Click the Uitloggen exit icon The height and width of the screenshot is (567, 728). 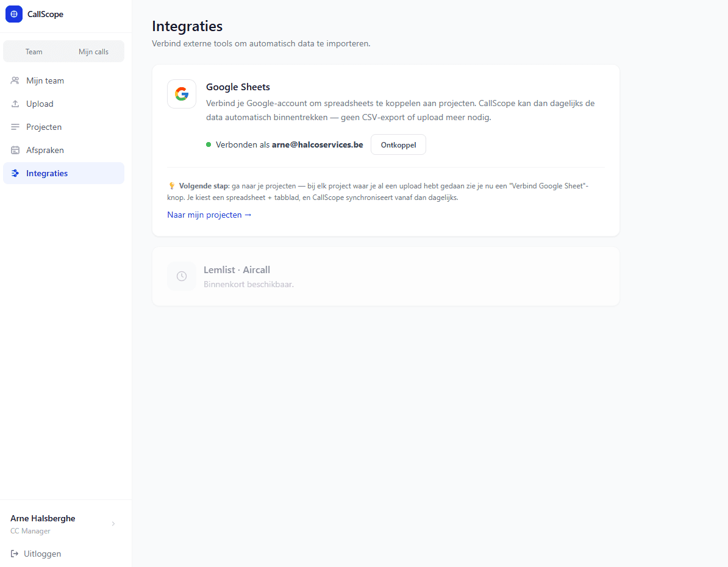pyautogui.click(x=15, y=554)
